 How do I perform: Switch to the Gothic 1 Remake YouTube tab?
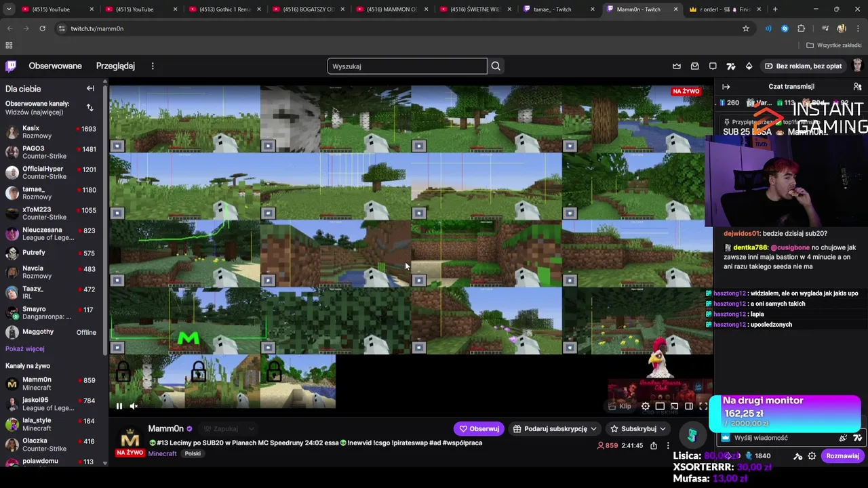225,9
